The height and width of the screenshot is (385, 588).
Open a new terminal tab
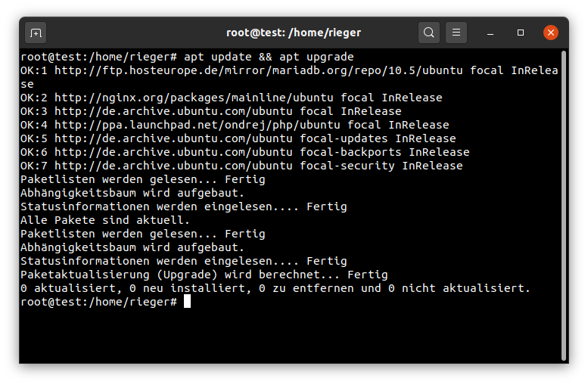tap(36, 33)
